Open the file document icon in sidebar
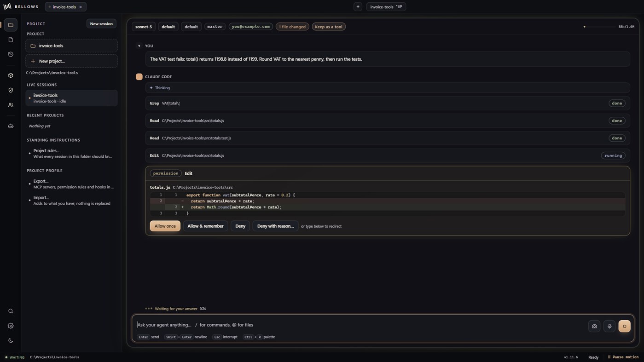The width and height of the screenshot is (644, 362). tap(11, 40)
